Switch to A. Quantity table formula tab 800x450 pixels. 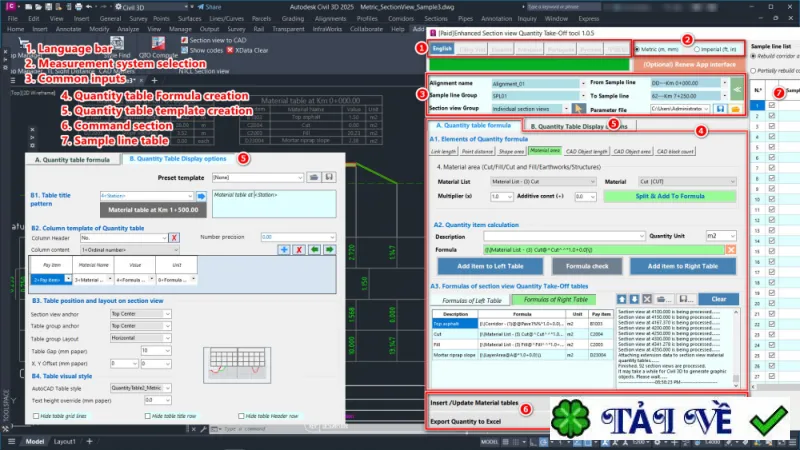tap(72, 160)
